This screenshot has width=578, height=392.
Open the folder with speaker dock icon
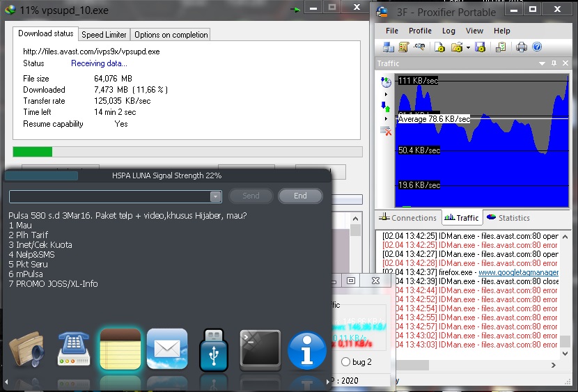pyautogui.click(x=27, y=349)
